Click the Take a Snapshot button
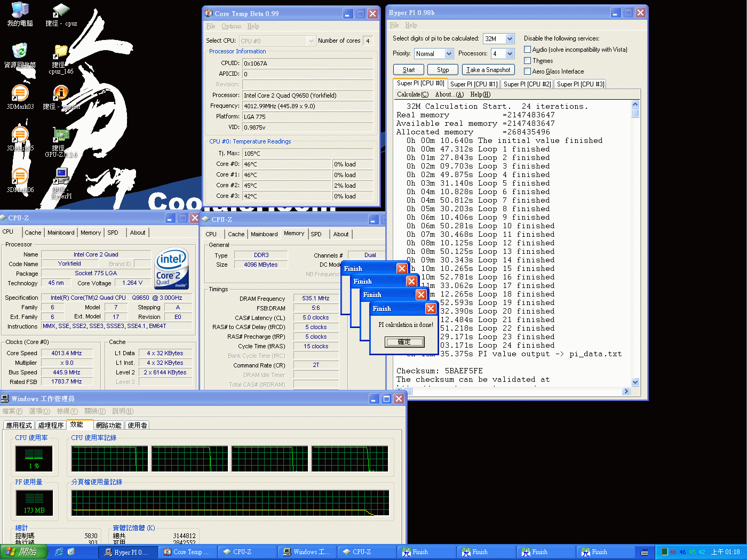Viewport: 747px width, 560px height. click(x=488, y=70)
